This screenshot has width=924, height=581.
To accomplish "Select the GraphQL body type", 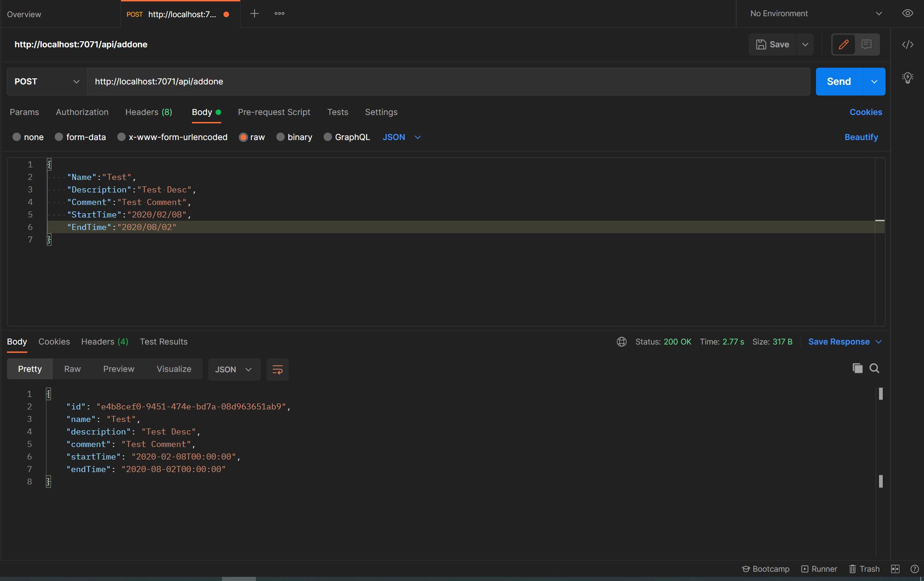I will click(x=347, y=137).
